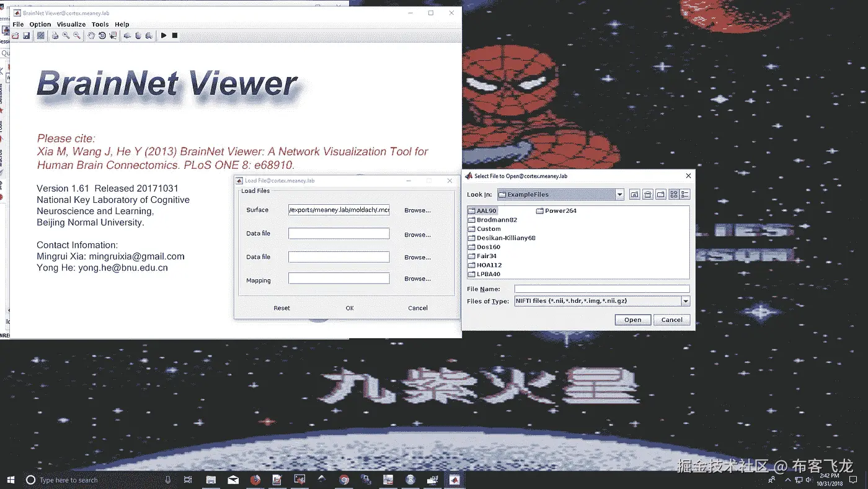Viewport: 868px width, 489px height.
Task: Open the File menu
Action: pyautogui.click(x=18, y=25)
